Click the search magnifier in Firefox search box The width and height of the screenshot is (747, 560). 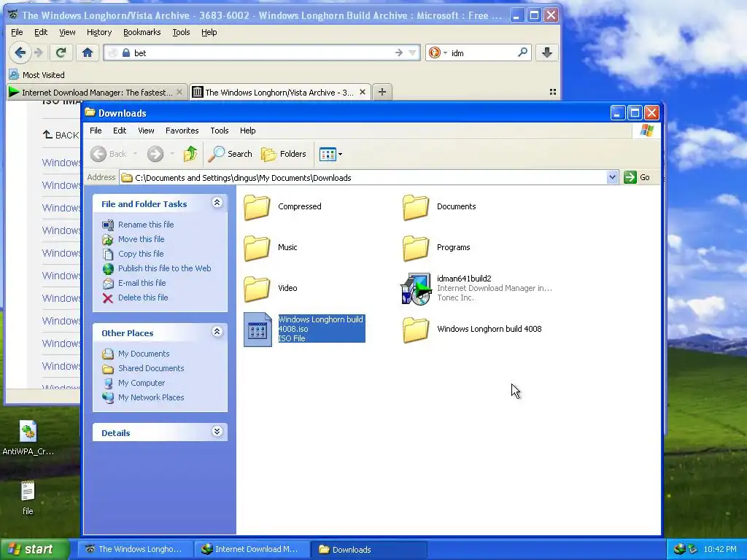[x=522, y=52]
